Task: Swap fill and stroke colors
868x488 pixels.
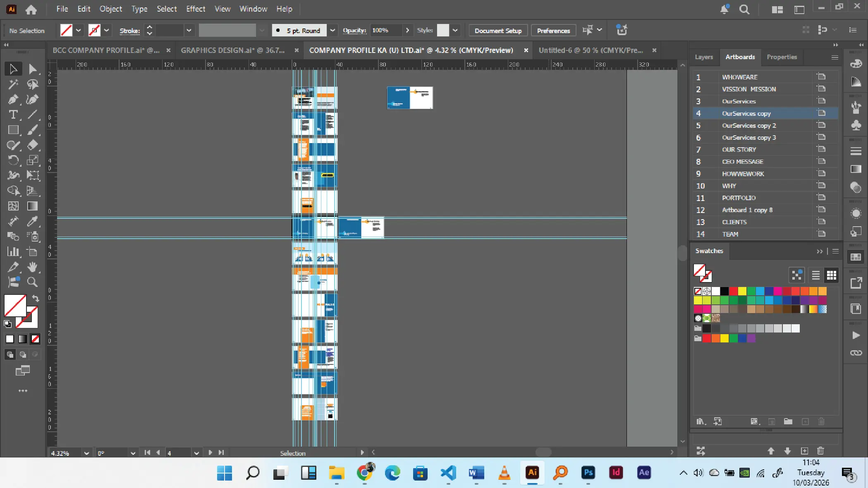Action: (x=36, y=298)
